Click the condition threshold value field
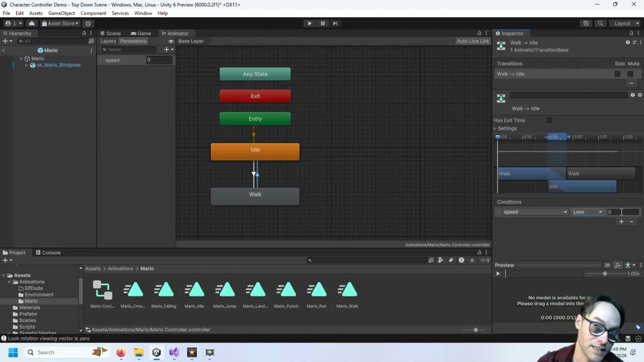 click(622, 212)
